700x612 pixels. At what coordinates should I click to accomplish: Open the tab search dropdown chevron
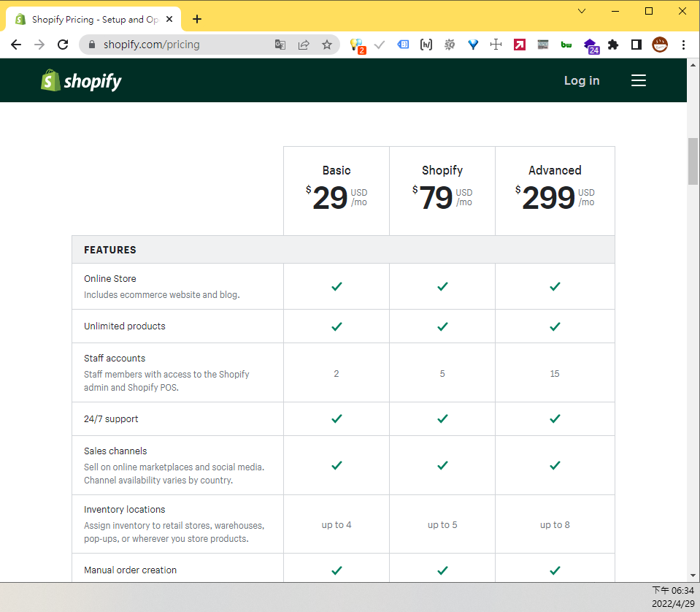(x=582, y=11)
